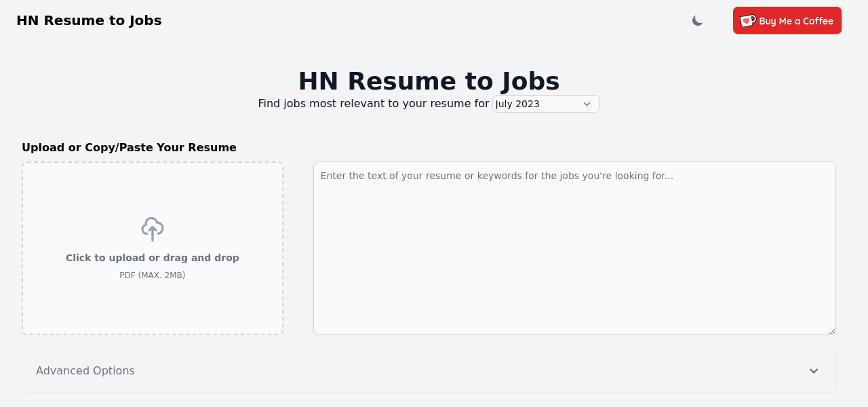Click the top-left "HN Resume to Jobs" site title
868x407 pixels.
(x=89, y=20)
